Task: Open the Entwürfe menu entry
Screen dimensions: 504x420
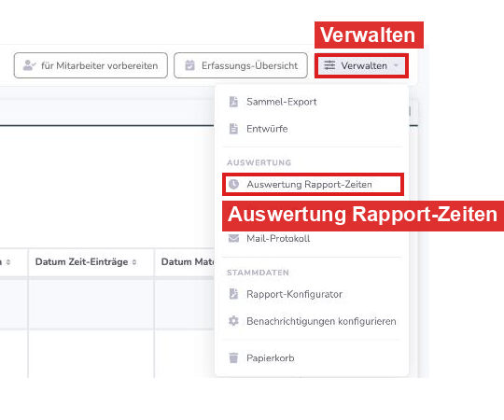Action: coord(312,129)
